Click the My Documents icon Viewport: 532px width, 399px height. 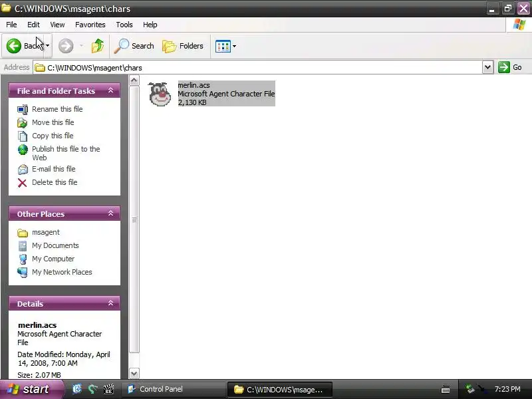coord(23,245)
